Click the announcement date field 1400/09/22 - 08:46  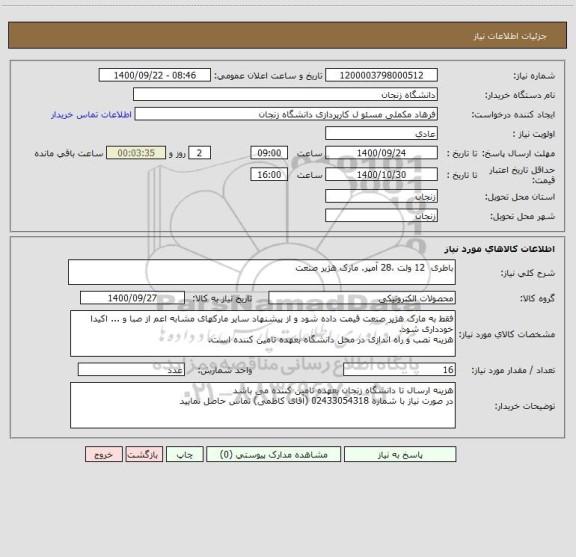coord(155,75)
